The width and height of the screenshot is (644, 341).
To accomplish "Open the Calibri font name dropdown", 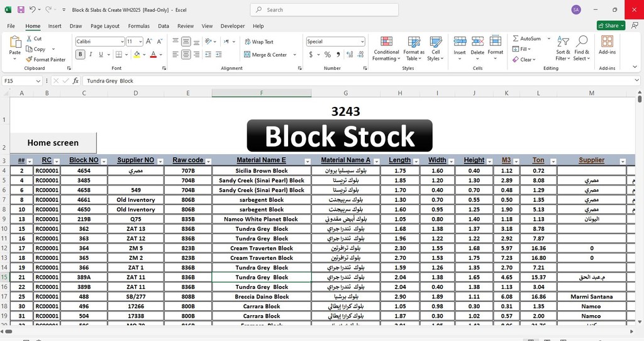I will [x=121, y=42].
